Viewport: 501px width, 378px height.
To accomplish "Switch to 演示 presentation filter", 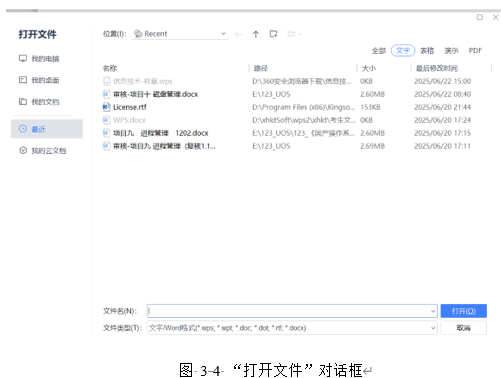I will pyautogui.click(x=451, y=51).
